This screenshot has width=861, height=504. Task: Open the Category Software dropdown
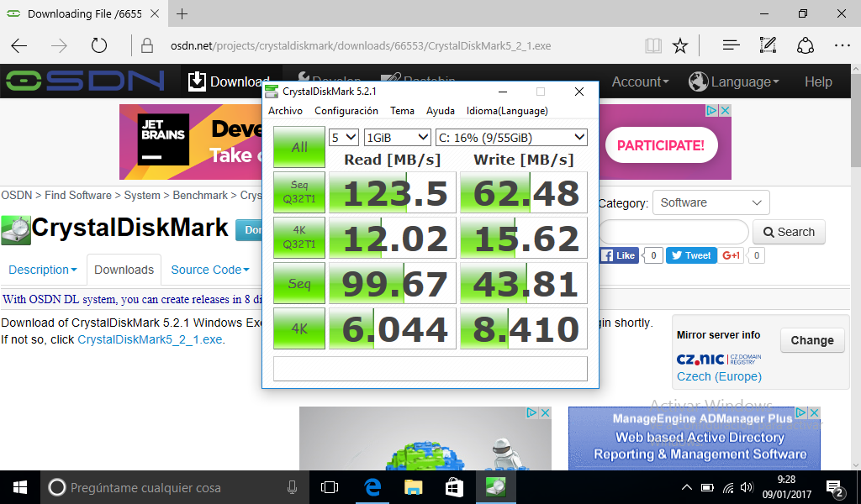pos(711,203)
